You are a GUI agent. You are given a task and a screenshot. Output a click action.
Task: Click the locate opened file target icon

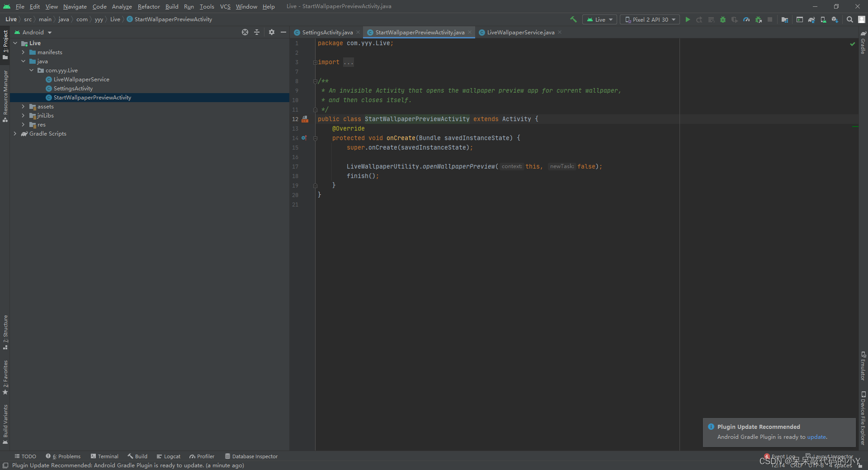245,32
